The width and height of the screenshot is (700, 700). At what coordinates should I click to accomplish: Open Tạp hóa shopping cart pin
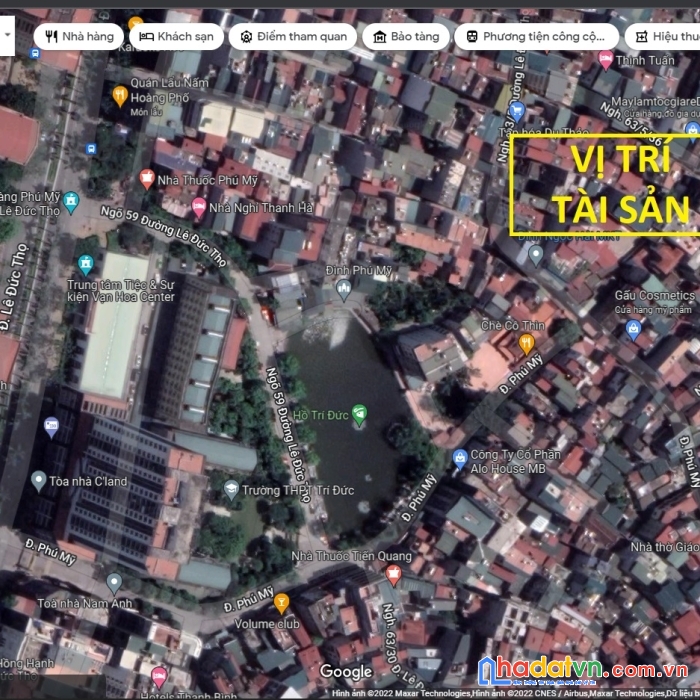[517, 111]
